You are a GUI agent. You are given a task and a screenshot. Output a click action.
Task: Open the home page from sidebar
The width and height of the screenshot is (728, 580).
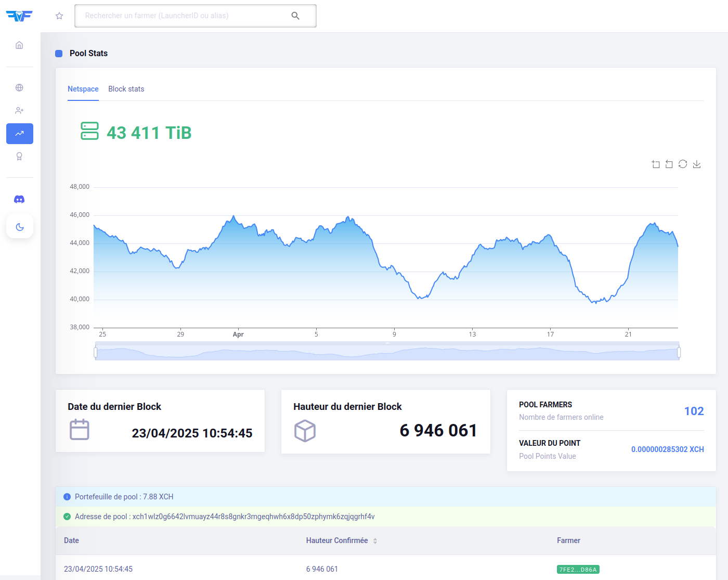click(x=19, y=45)
